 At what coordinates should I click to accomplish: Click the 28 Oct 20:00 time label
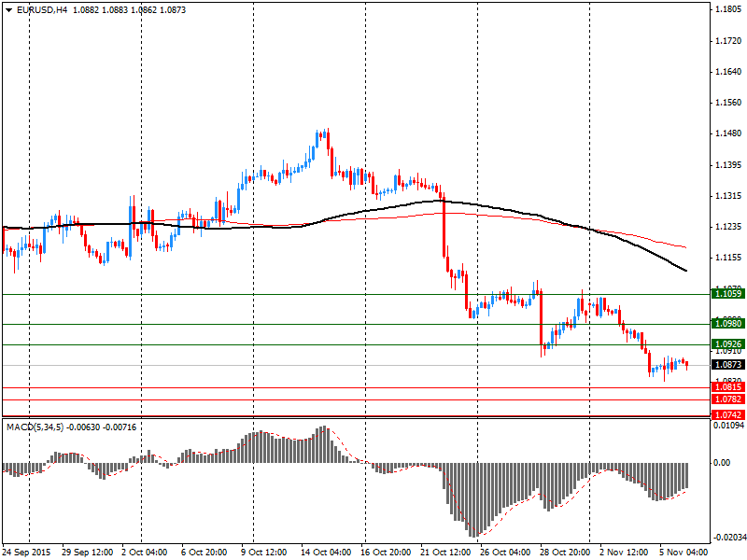click(565, 553)
